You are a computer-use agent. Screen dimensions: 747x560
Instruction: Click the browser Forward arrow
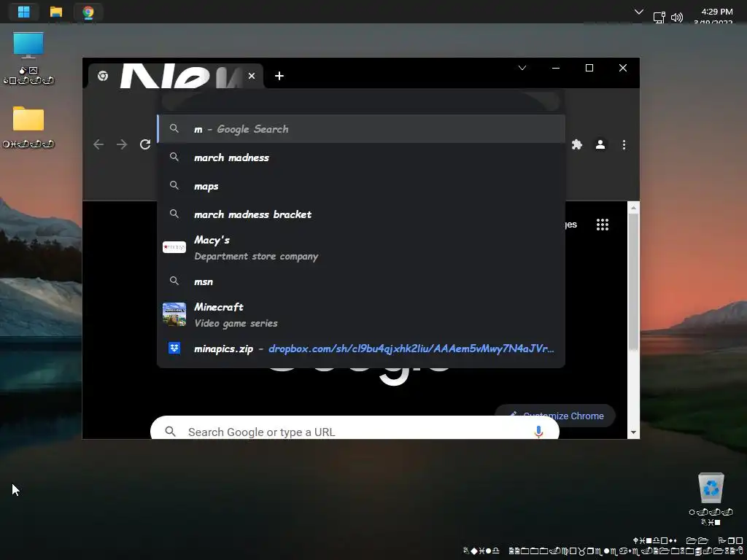click(122, 144)
